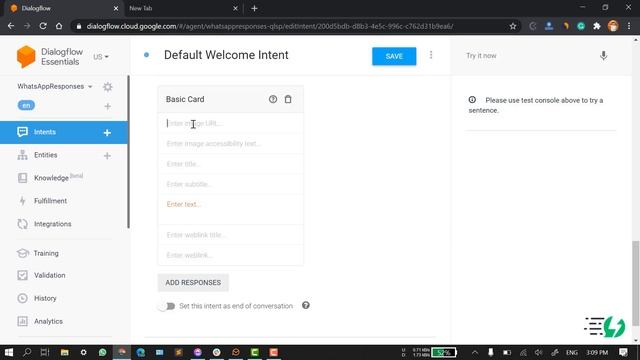
Task: Click image accessibility text field
Action: pos(231,144)
